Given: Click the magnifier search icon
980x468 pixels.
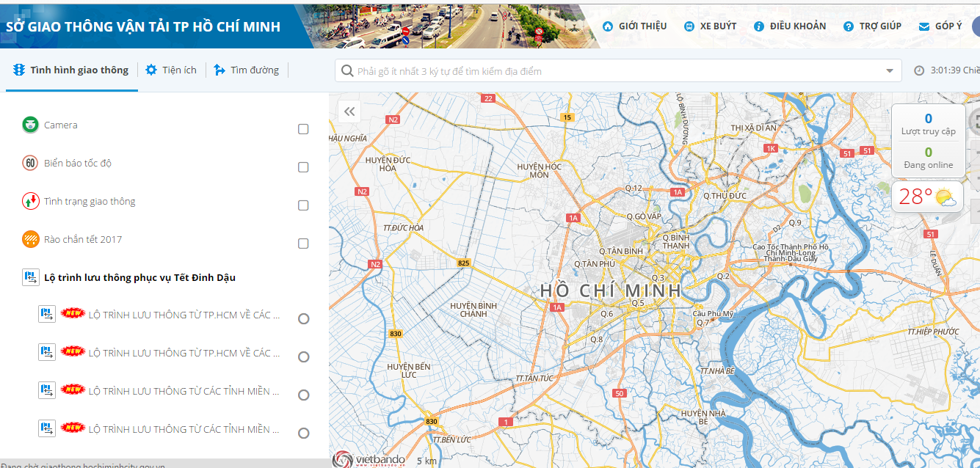Looking at the screenshot, I should [346, 71].
